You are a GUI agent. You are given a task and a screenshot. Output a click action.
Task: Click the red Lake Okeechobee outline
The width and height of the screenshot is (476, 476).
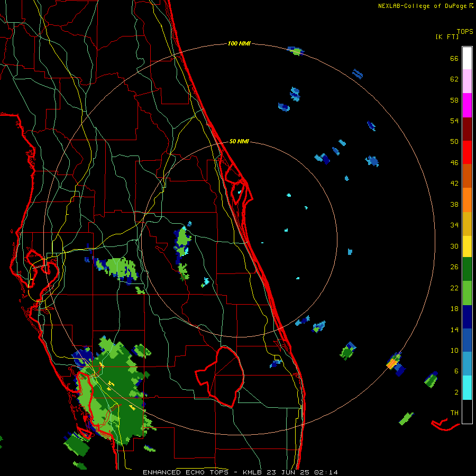coord(219,377)
